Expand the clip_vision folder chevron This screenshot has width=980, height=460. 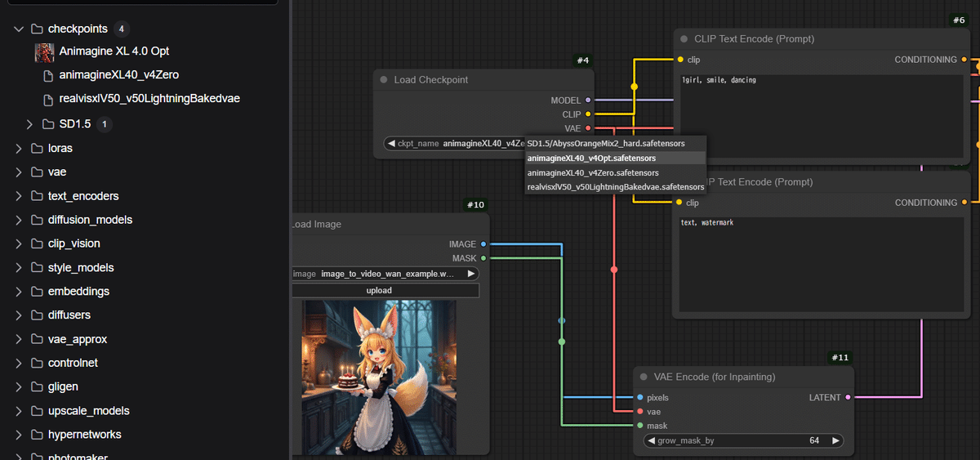pos(19,243)
